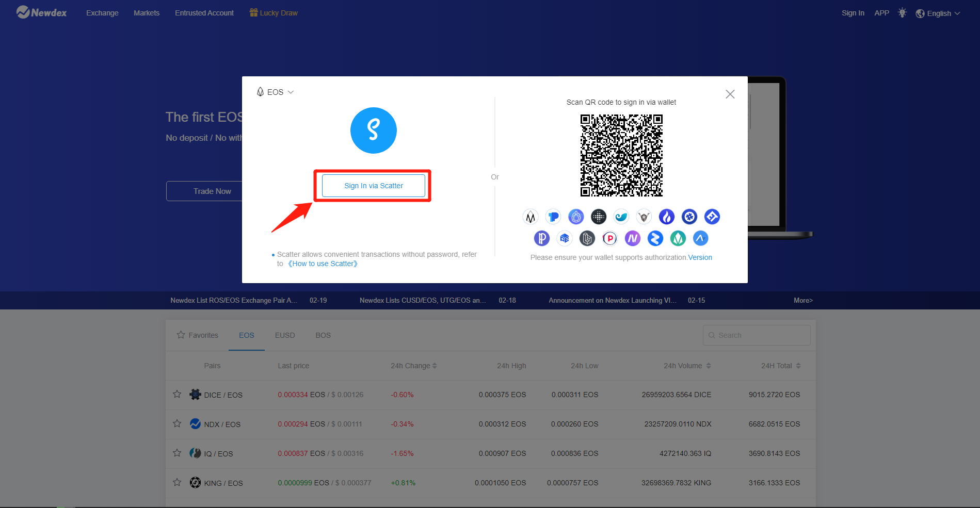Sort by 24h Change arrows
This screenshot has width=980, height=508.
point(435,366)
